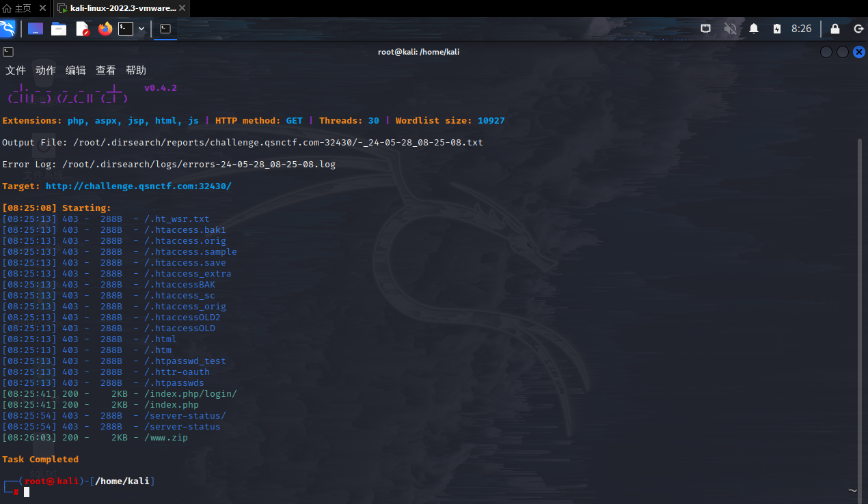Open the 文件 menu
The image size is (868, 504).
pos(16,70)
